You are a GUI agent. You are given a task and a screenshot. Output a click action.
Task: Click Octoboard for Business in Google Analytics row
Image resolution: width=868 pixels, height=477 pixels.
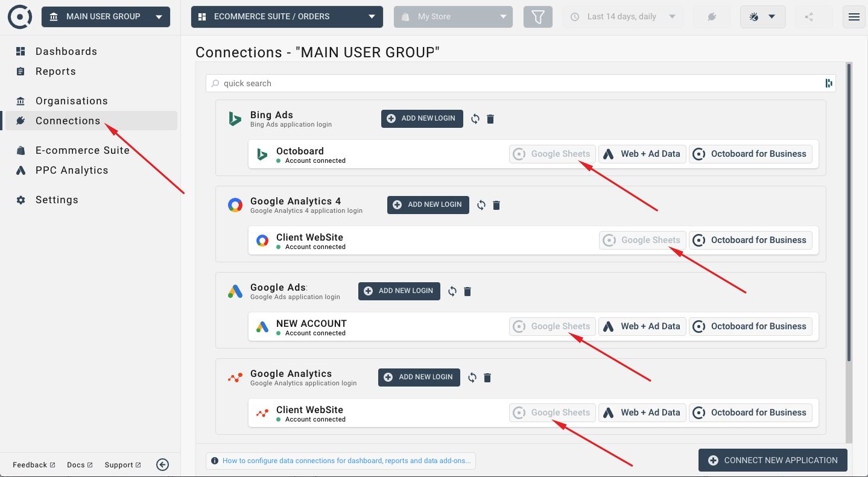tap(750, 412)
